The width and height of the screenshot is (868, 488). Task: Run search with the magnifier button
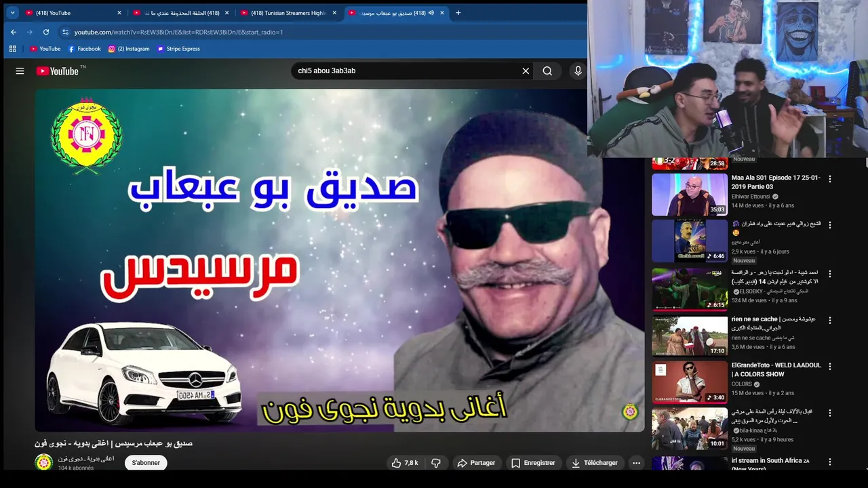pyautogui.click(x=547, y=70)
